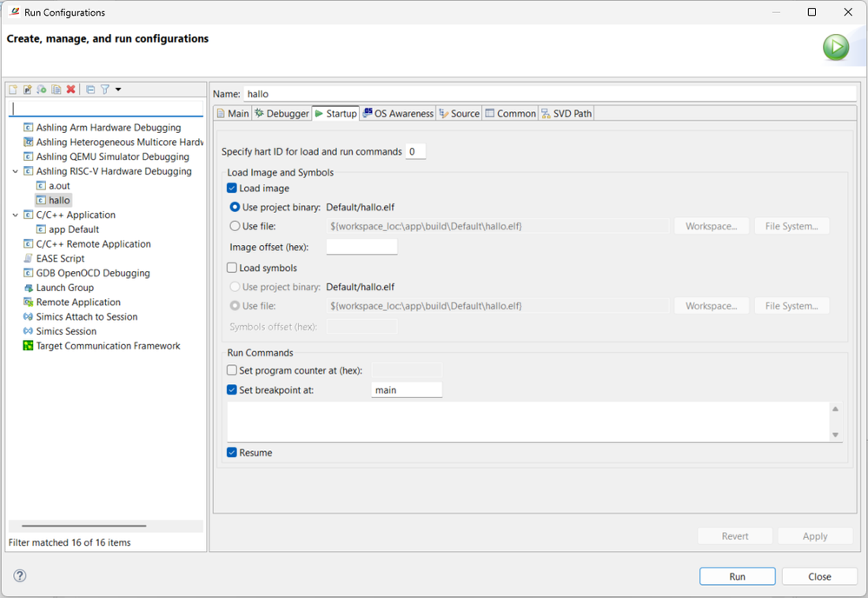Viewport: 868px width, 598px height.
Task: Click the Set breakpoint at field containing main
Action: (407, 390)
